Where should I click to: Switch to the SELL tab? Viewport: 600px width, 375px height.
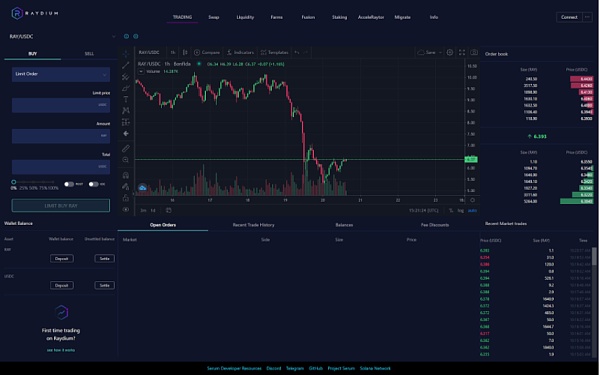(89, 54)
